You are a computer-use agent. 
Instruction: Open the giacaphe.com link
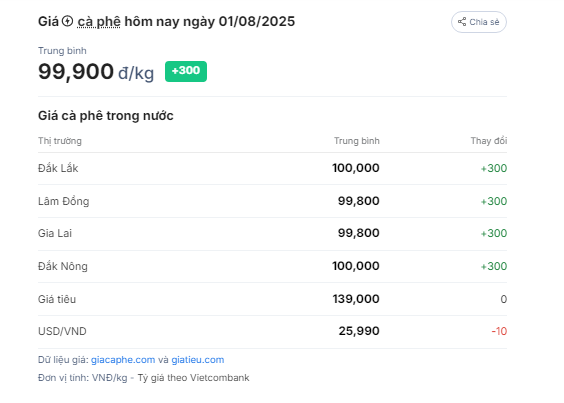point(123,360)
